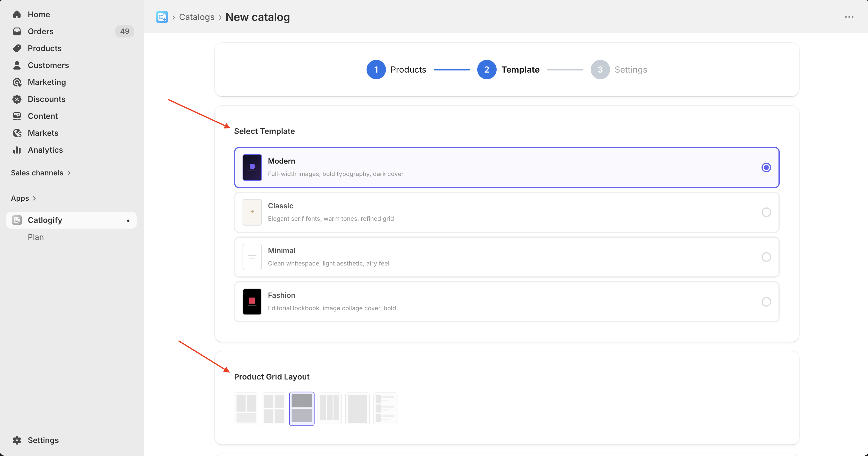
Task: Click the Marketing target icon
Action: 17,82
